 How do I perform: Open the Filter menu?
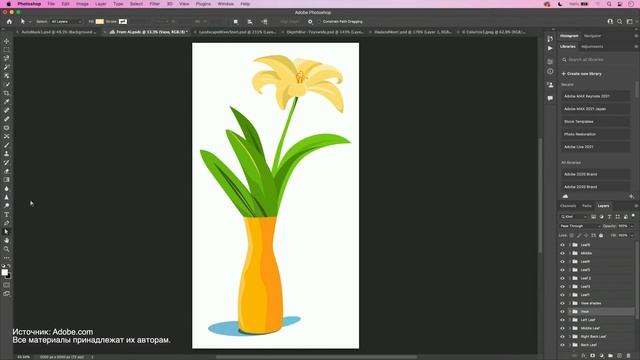(x=154, y=4)
